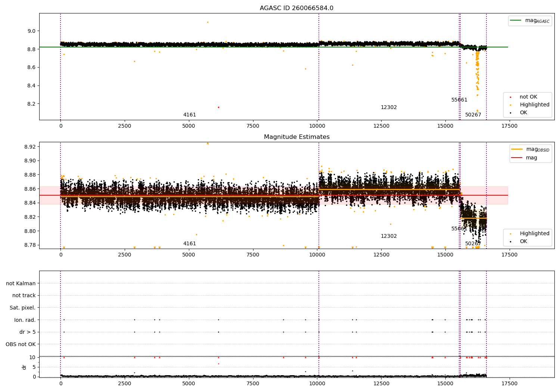Click the 'Ion. rad.' row label
Viewport: 560px width, 392px height.
click(25, 320)
